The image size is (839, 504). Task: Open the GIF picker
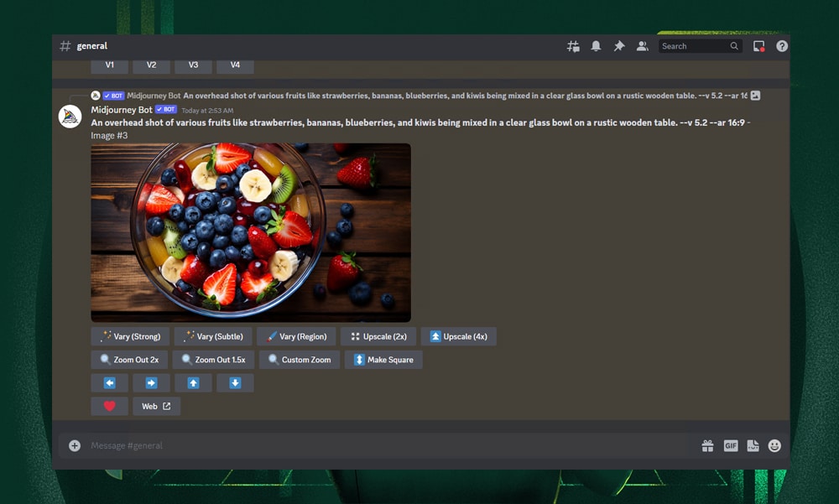(731, 446)
